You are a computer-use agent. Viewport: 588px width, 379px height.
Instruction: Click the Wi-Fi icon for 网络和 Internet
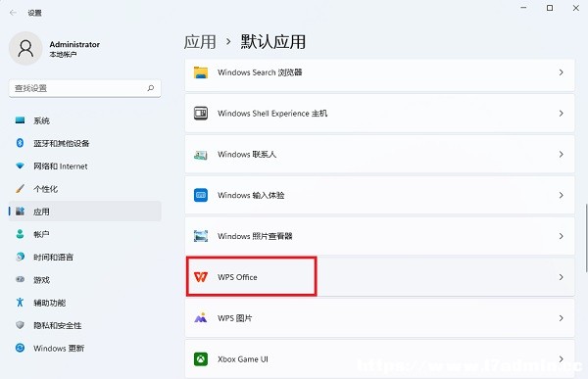20,166
